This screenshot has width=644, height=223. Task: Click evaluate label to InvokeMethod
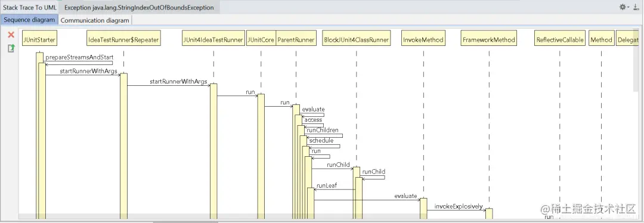406,196
